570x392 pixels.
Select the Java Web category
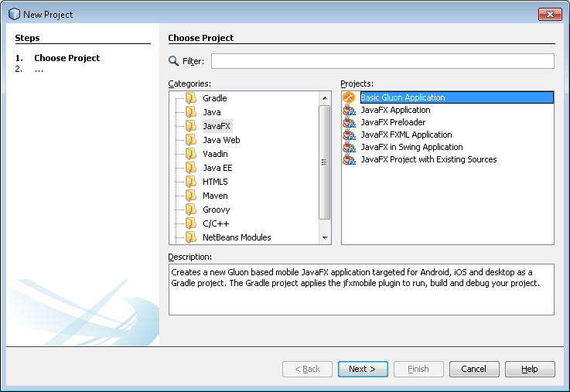pyautogui.click(x=221, y=140)
